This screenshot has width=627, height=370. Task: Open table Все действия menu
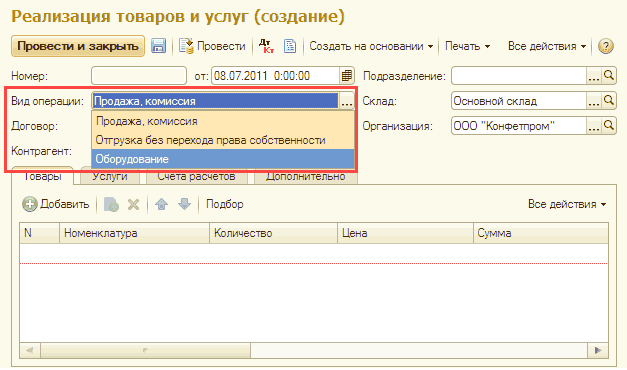(x=567, y=204)
